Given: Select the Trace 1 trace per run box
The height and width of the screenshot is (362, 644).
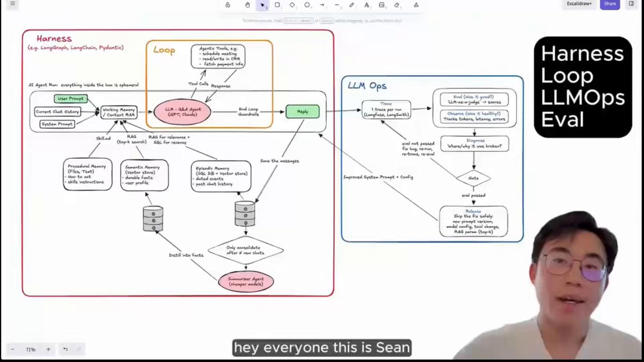Looking at the screenshot, I should click(x=386, y=110).
